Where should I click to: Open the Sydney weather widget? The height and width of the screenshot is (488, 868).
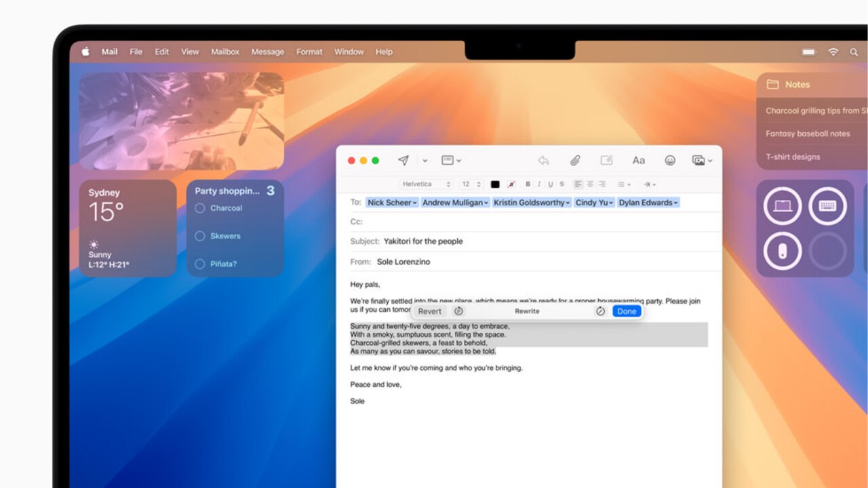point(127,228)
